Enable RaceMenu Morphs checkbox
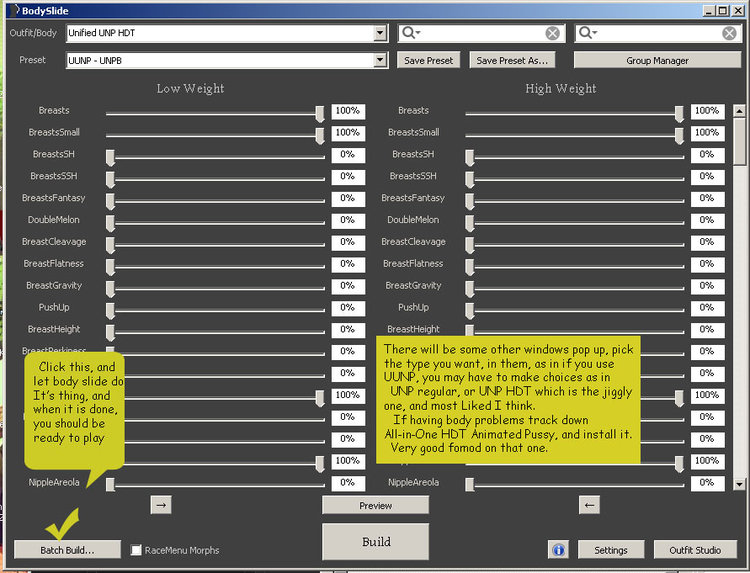The width and height of the screenshot is (750, 573). (136, 550)
